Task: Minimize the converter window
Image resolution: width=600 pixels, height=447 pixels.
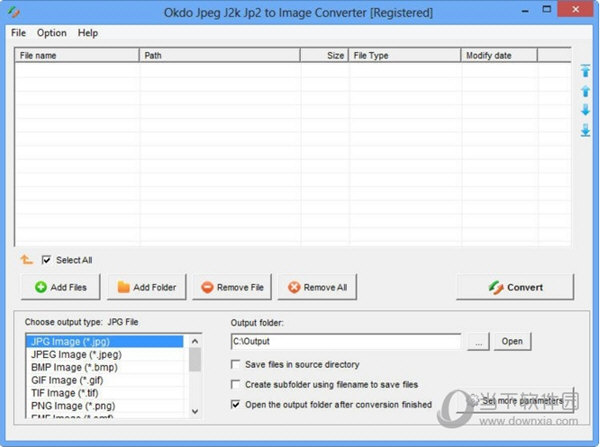Action: [x=525, y=10]
